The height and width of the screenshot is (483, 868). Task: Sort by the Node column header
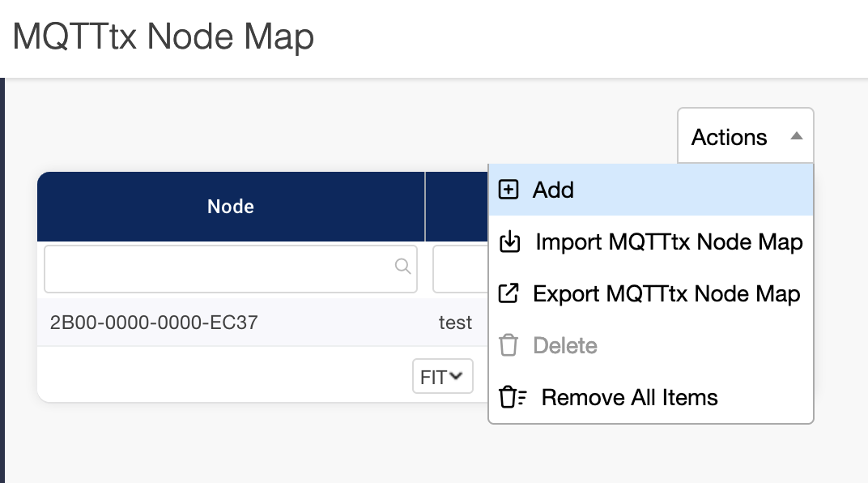[x=231, y=207]
